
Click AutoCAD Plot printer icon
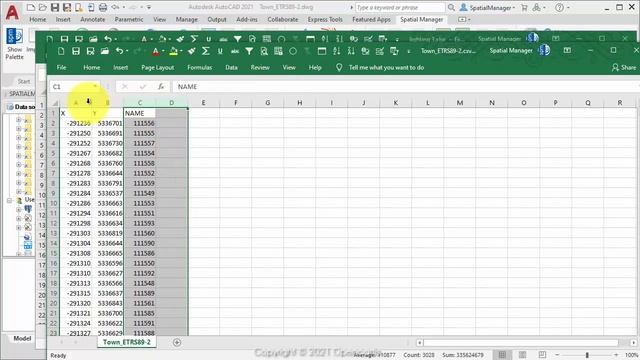(103, 7)
